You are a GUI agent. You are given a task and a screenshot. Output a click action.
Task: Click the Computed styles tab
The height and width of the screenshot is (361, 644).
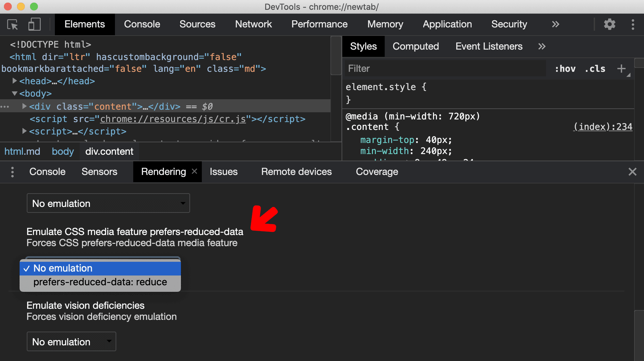point(415,45)
